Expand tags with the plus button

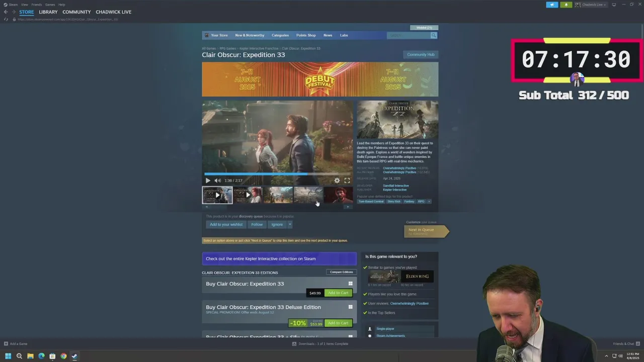[429, 202]
